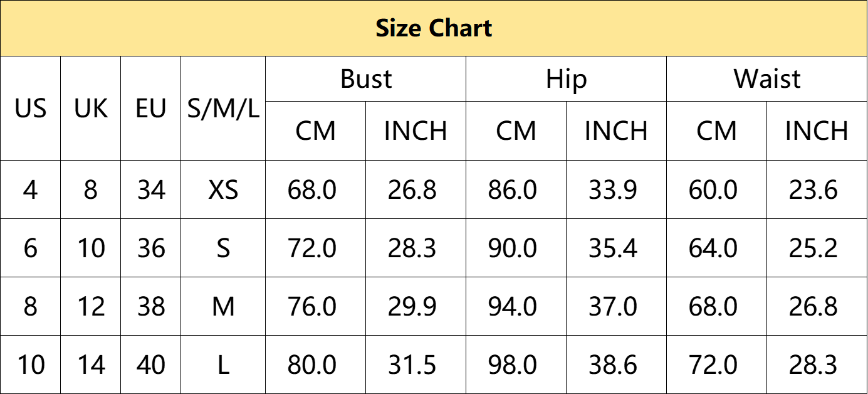Select the XS size cell
This screenshot has height=394, width=868.
pyautogui.click(x=223, y=189)
